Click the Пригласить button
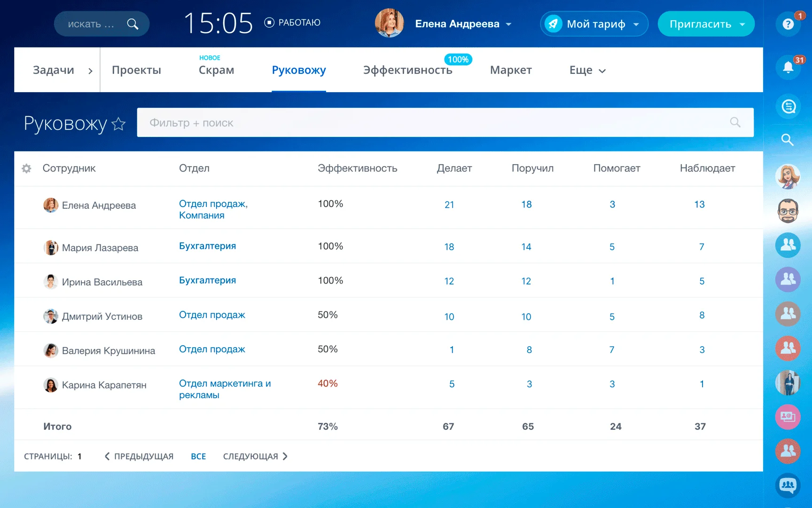This screenshot has height=508, width=812. coord(700,24)
